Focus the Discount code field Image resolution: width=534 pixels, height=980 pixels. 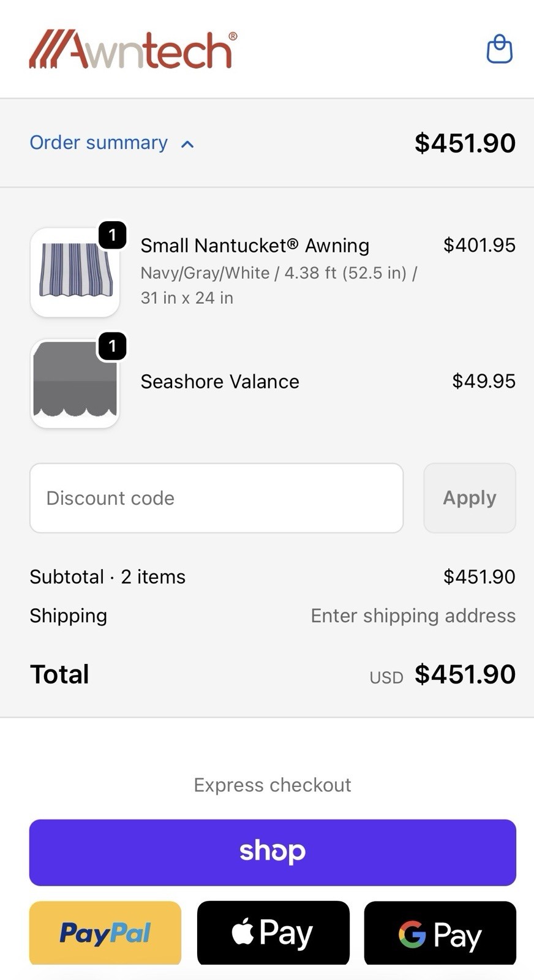coord(216,498)
